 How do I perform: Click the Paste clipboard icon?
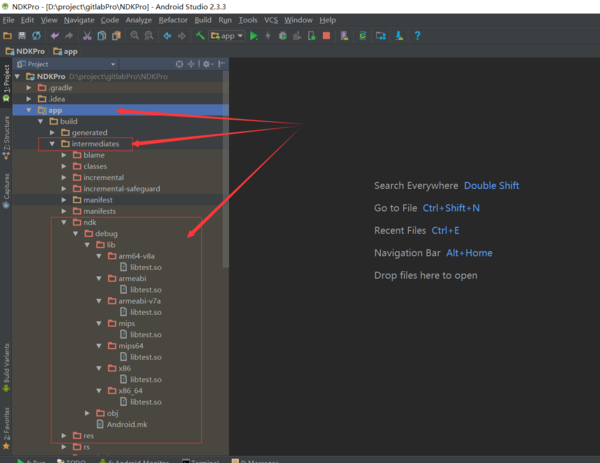(x=116, y=36)
